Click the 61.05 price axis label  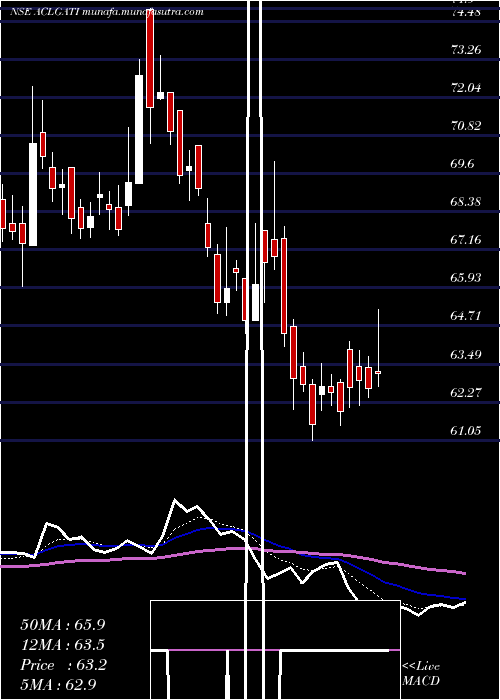[466, 431]
